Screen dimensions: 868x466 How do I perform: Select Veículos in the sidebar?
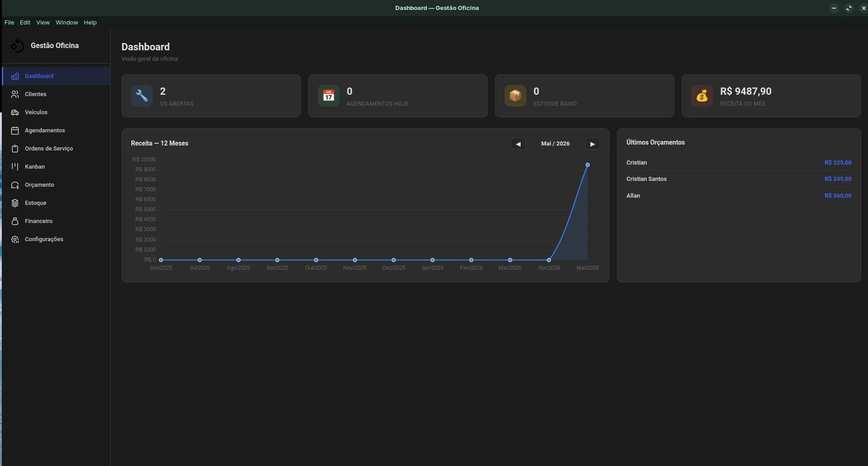pos(56,112)
